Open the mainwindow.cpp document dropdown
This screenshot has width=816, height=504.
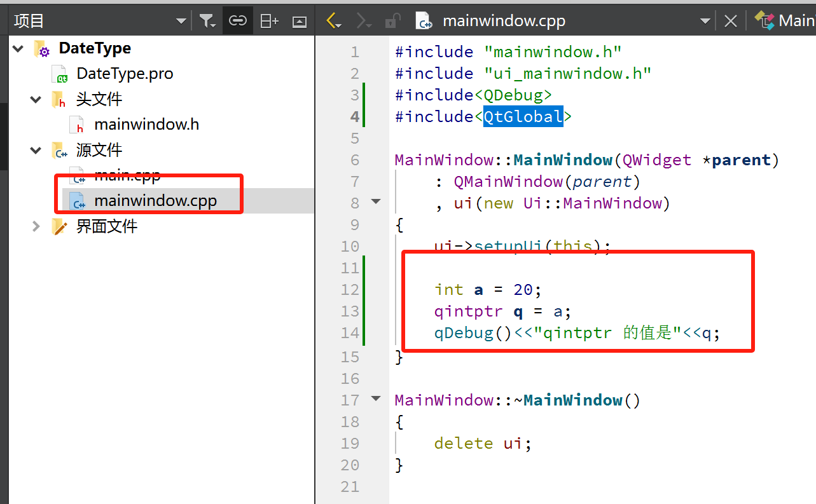pyautogui.click(x=705, y=21)
